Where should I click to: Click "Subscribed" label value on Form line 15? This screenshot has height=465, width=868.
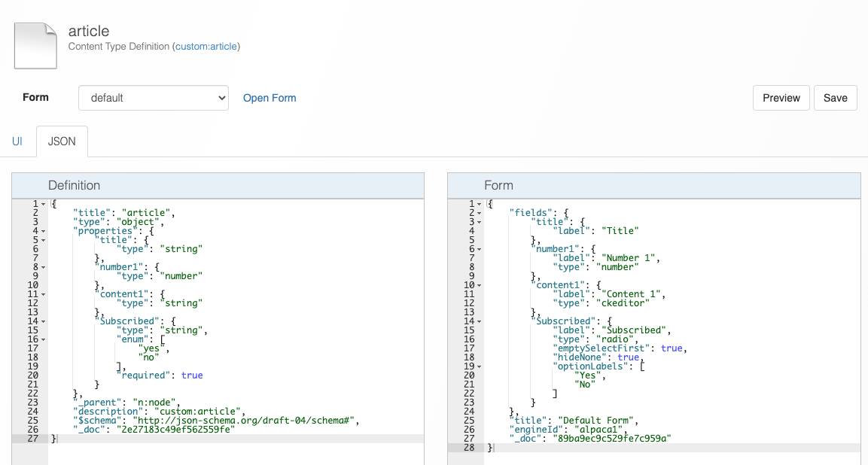point(633,330)
